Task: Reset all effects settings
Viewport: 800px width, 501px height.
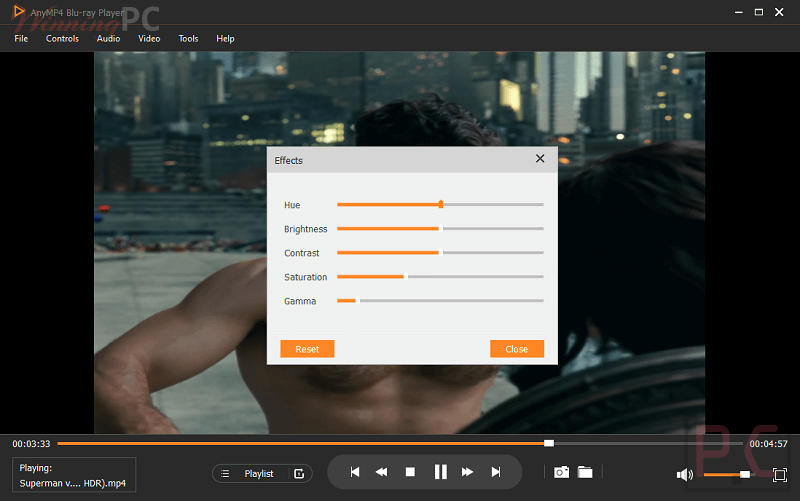Action: (307, 349)
